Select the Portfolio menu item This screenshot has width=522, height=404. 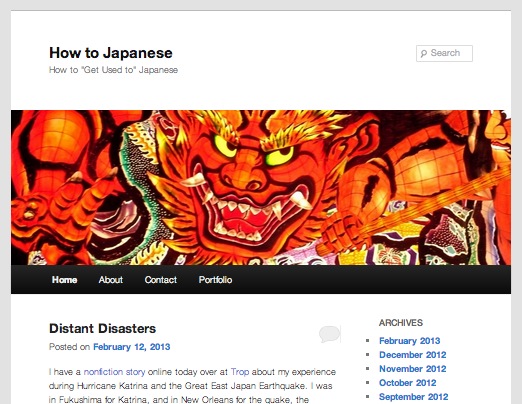pos(215,280)
